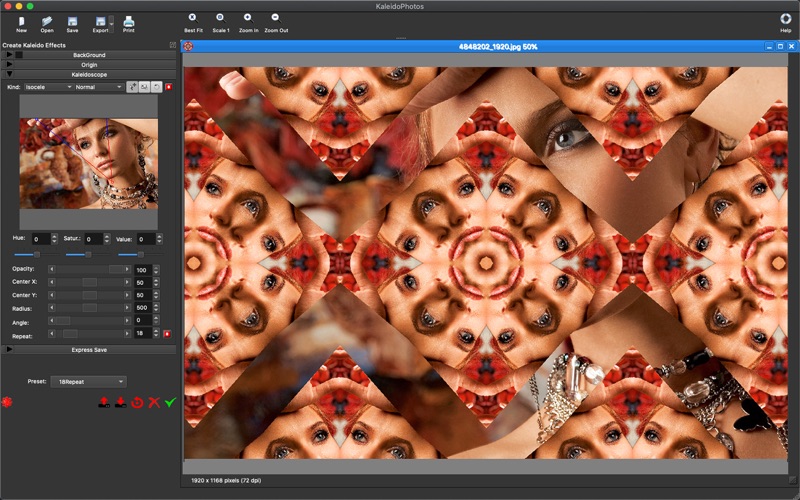Step the Angle value stepper

click(x=156, y=320)
